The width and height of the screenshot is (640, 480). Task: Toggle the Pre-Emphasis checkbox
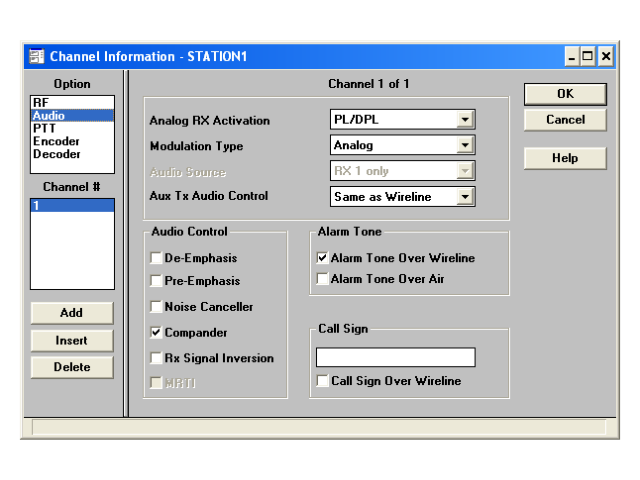156,281
